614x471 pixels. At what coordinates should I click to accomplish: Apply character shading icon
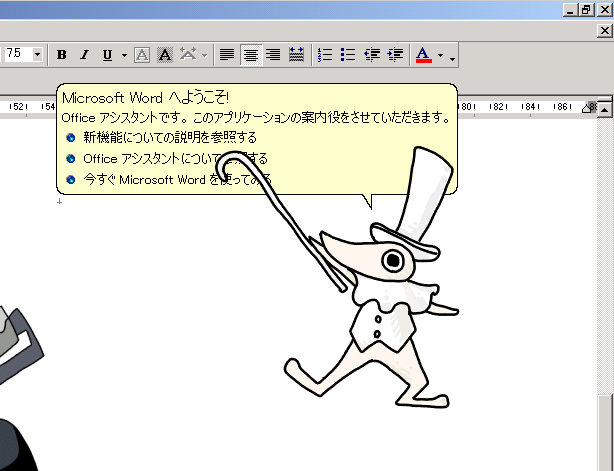(x=165, y=55)
